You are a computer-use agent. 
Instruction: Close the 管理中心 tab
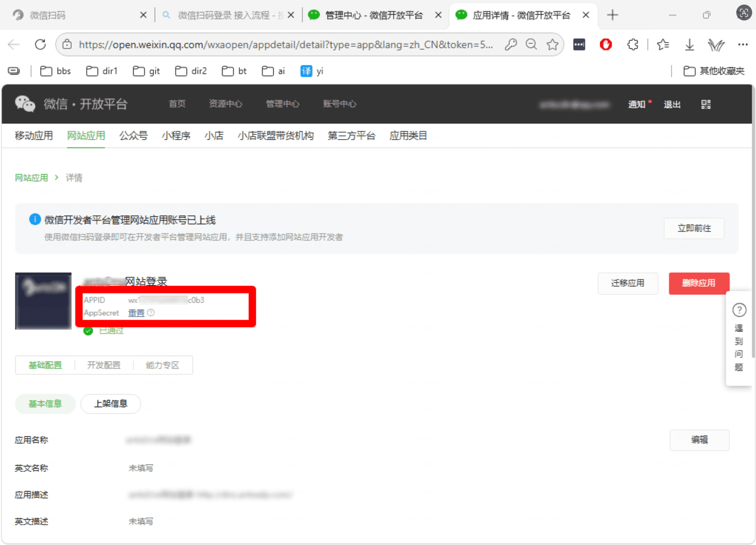(x=438, y=15)
